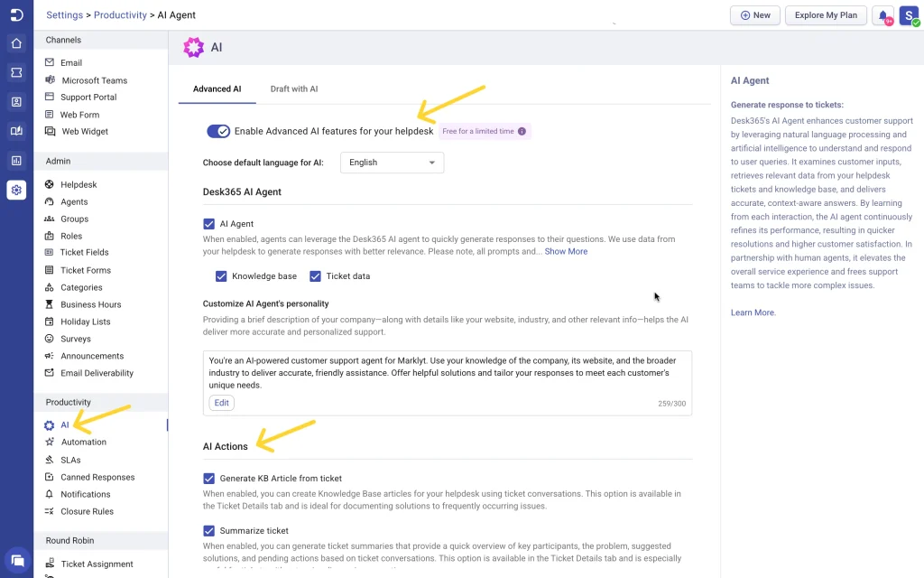Click info icon beside Free for a limited time
The height and width of the screenshot is (578, 924).
coord(522,131)
